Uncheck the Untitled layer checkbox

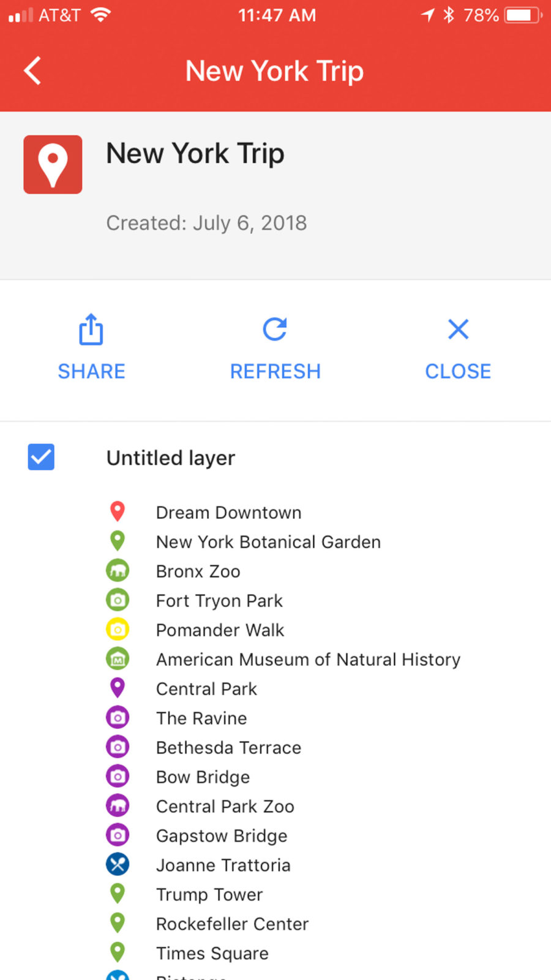(x=41, y=457)
